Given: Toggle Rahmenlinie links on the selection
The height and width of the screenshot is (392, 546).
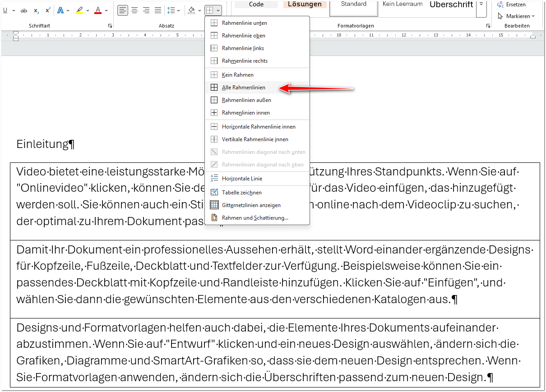Looking at the screenshot, I should 243,48.
